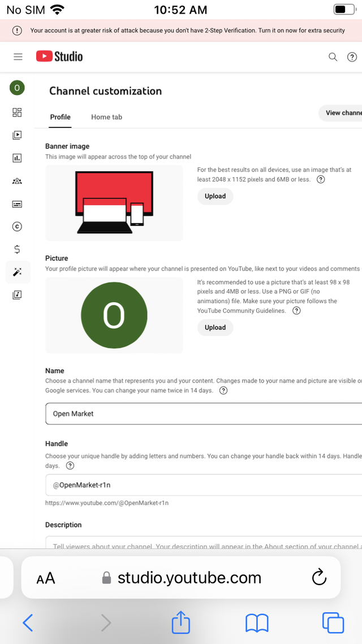Click the Open Market name field
This screenshot has height=644, width=362.
204,414
